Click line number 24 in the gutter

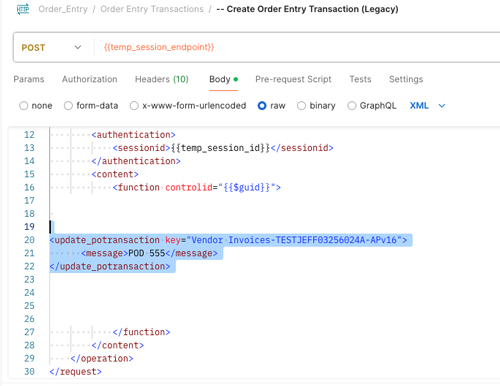tap(29, 293)
